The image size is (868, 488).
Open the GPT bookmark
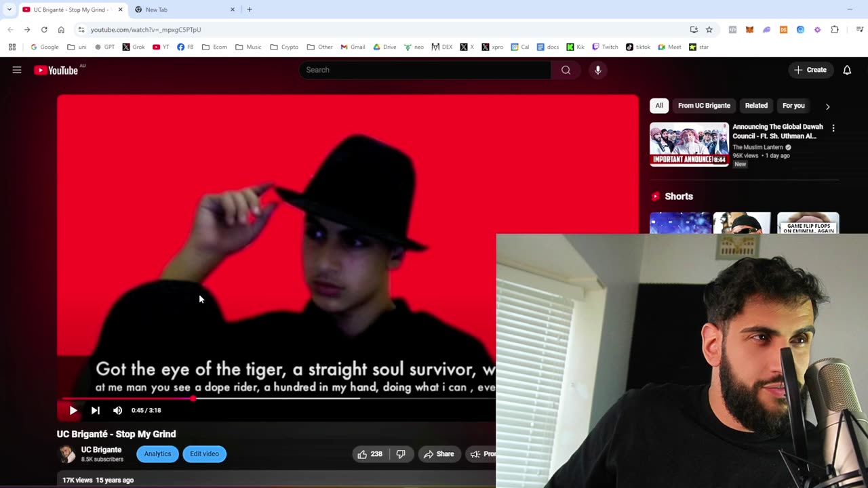pyautogui.click(x=104, y=47)
